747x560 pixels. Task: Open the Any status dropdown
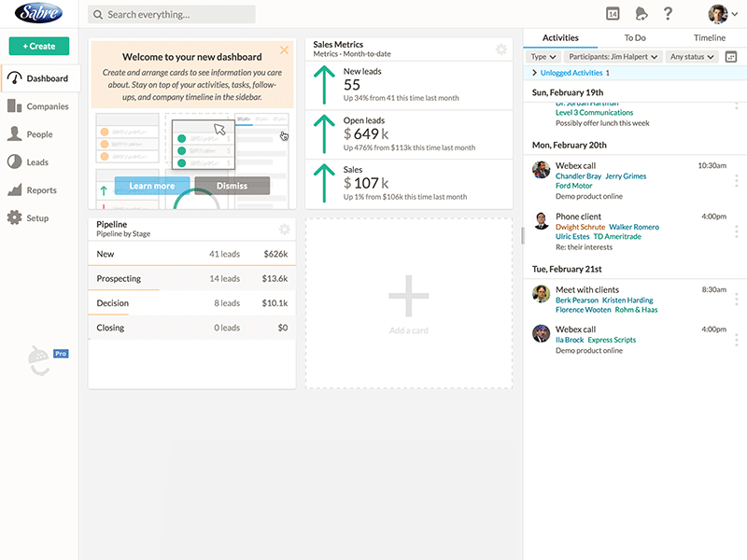coord(692,57)
